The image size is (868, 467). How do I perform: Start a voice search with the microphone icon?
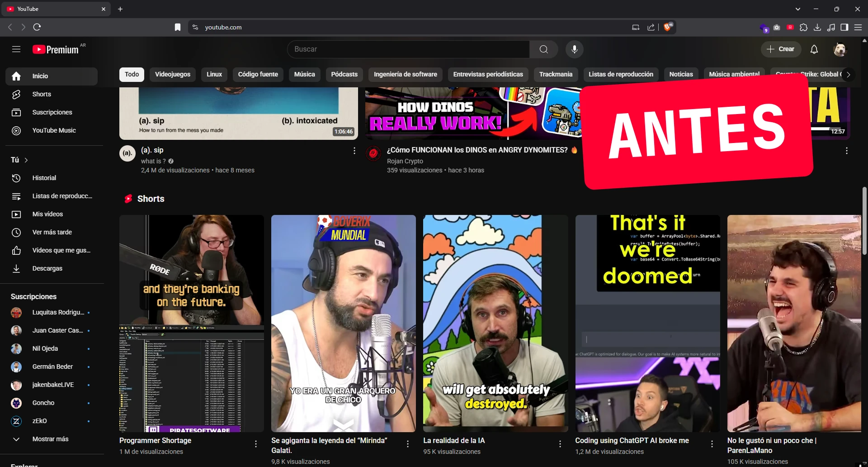574,49
